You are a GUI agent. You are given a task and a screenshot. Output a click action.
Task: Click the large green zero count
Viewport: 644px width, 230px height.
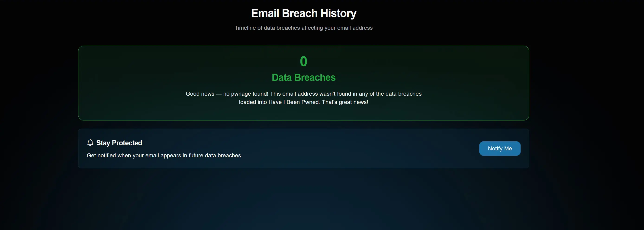303,61
